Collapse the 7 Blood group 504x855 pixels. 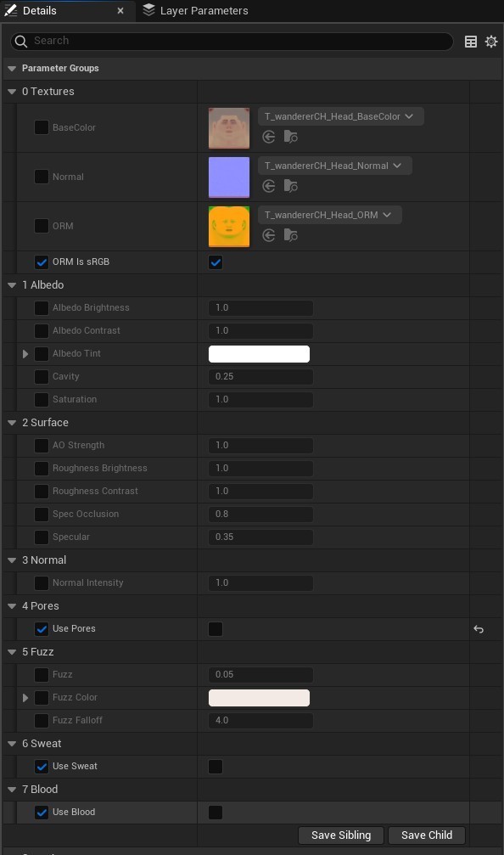tap(11, 789)
